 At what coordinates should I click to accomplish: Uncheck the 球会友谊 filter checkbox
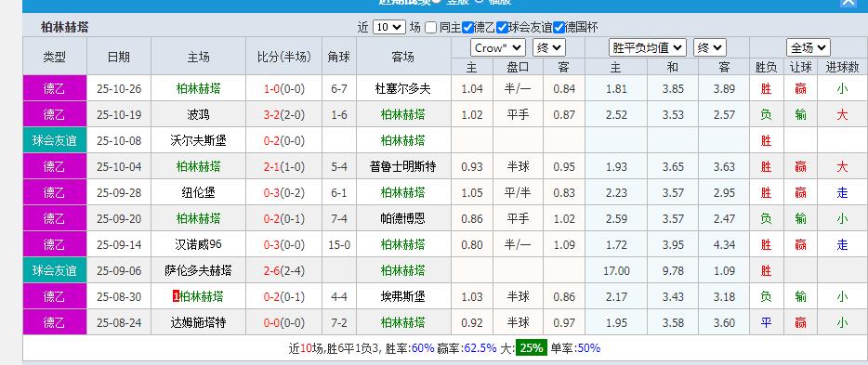point(502,27)
